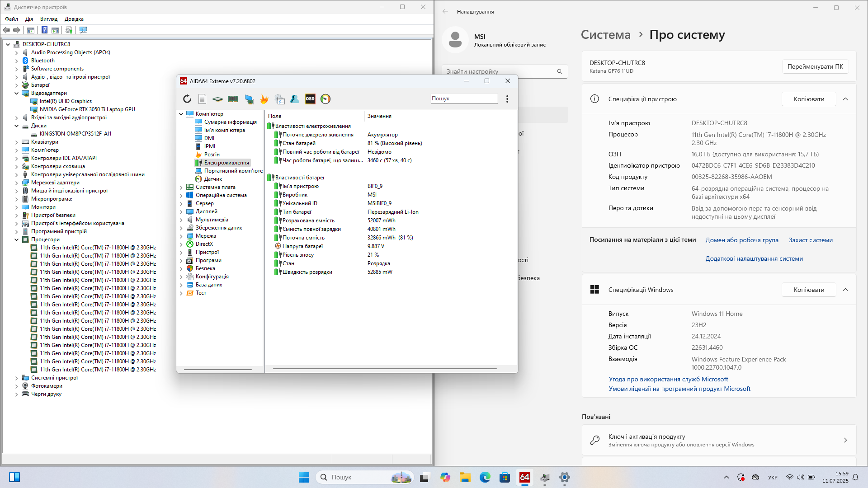
Task: Click the back arrow in Settings window
Action: click(445, 12)
